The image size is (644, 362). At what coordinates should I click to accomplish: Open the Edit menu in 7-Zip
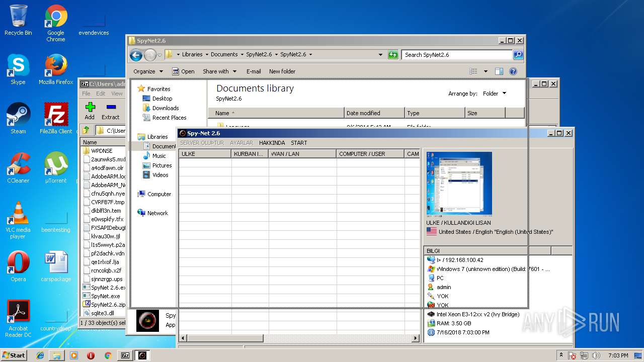click(x=101, y=94)
